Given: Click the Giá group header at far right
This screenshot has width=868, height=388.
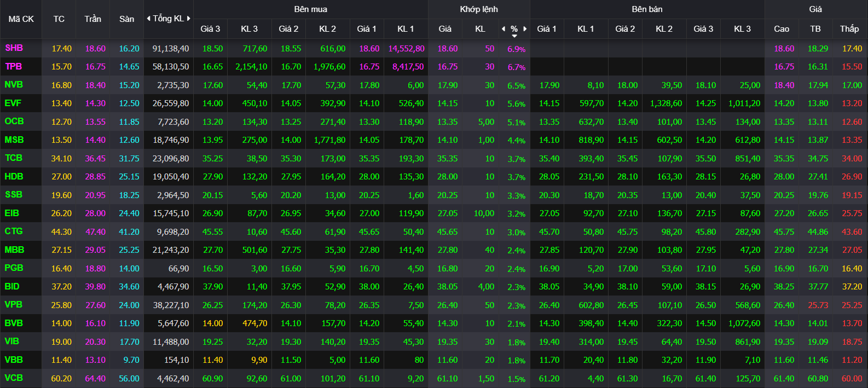Looking at the screenshot, I should [x=815, y=9].
